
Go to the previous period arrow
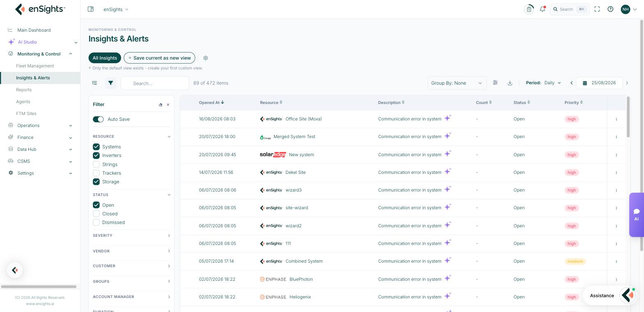[571, 83]
